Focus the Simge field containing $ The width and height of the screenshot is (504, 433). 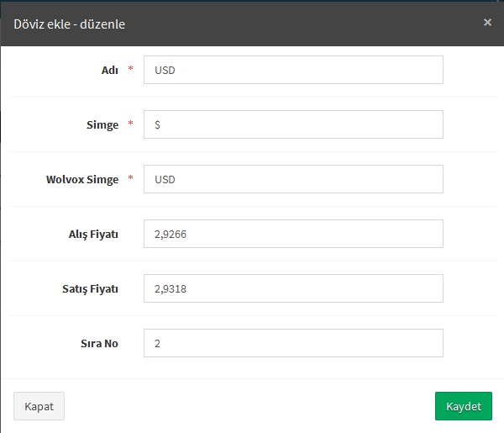(293, 124)
